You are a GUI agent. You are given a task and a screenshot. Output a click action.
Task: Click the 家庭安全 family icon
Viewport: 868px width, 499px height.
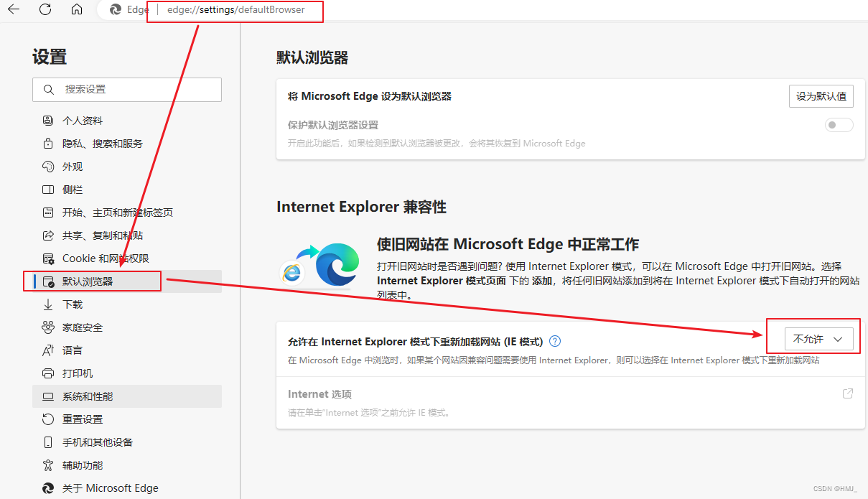point(48,327)
